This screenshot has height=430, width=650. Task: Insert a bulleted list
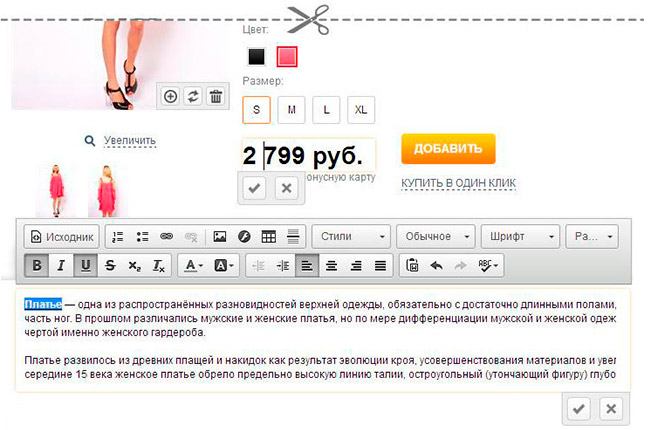pos(142,237)
